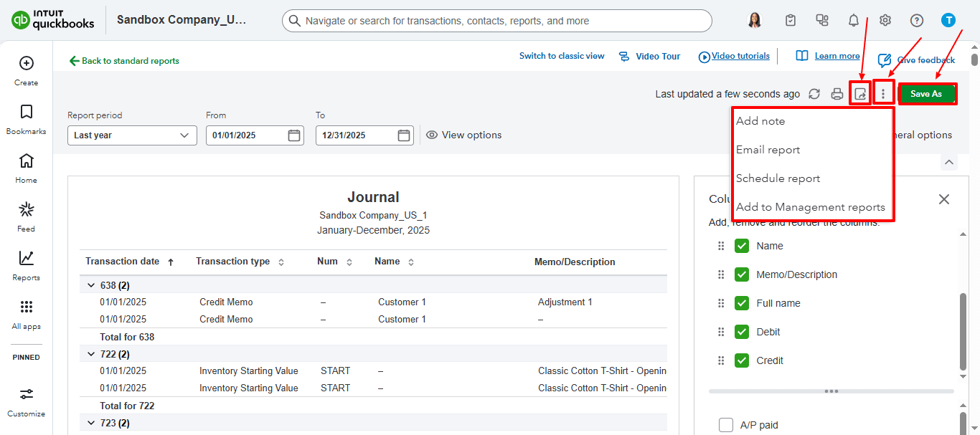Open the calendar picker for From date
Screen dimensions: 980x435
pyautogui.click(x=294, y=135)
